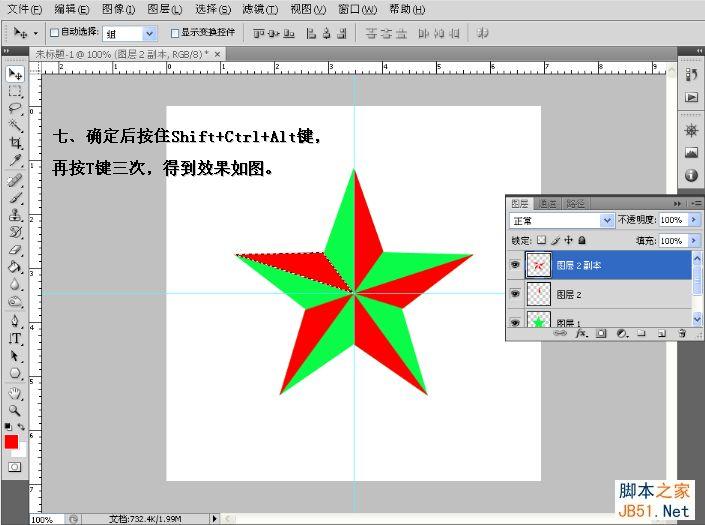Select the Rectangular Marquee tool
Image resolution: width=705 pixels, height=525 pixels.
15,91
